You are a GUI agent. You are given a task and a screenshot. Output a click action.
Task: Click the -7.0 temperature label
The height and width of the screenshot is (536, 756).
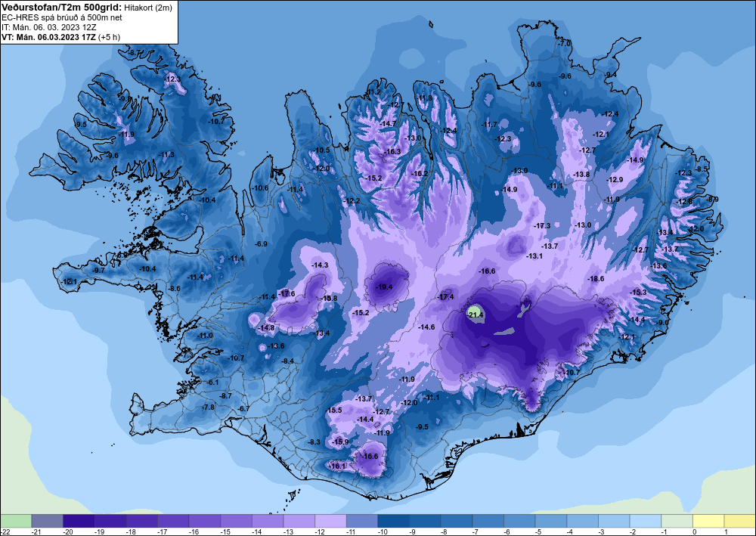(x=564, y=43)
